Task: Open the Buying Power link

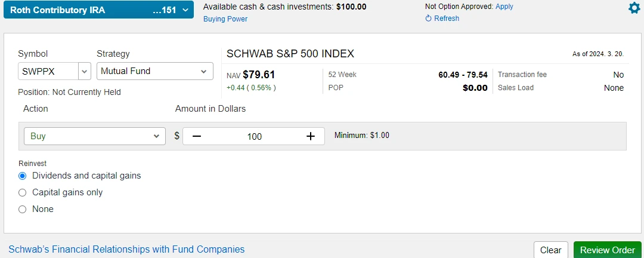Action: pos(225,19)
